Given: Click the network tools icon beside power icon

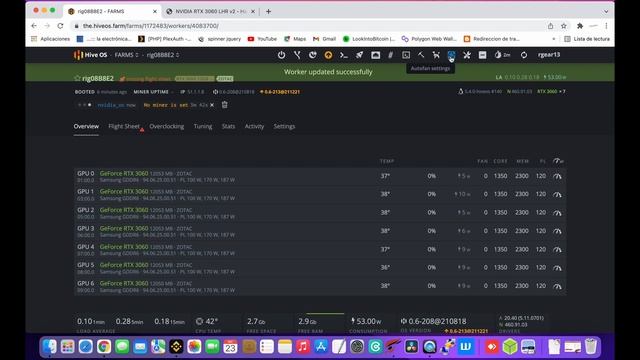Looking at the screenshot, I should [297, 55].
